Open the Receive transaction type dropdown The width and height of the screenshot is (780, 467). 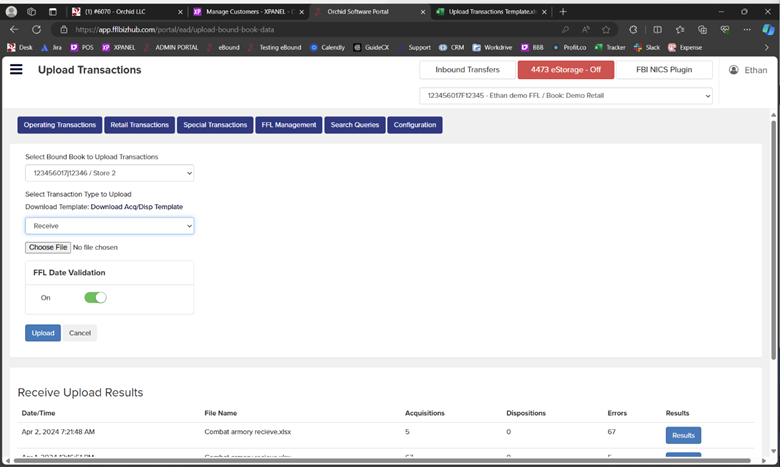click(109, 226)
